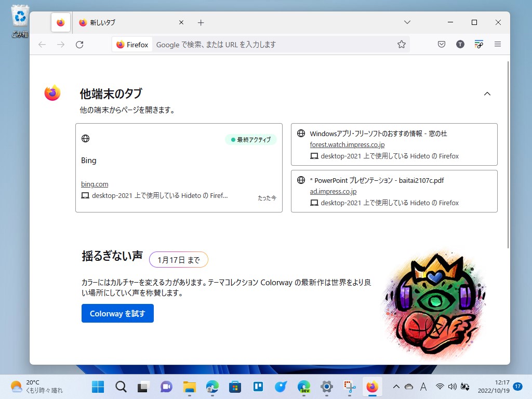Open the bing.com link

(95, 184)
